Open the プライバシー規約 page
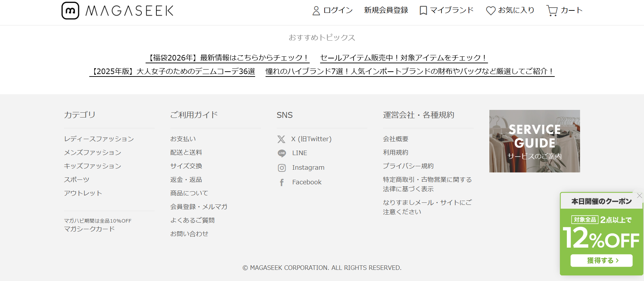The width and height of the screenshot is (644, 281). point(408,166)
